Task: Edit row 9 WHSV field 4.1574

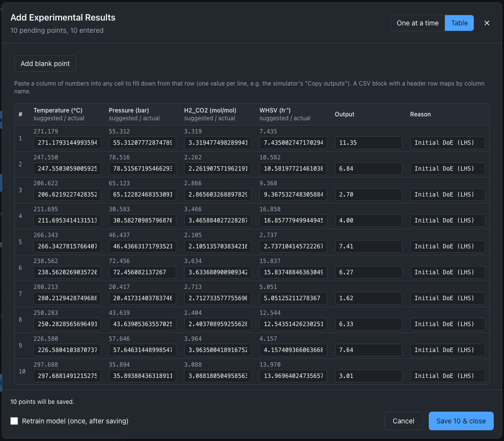Action: pyautogui.click(x=293, y=350)
